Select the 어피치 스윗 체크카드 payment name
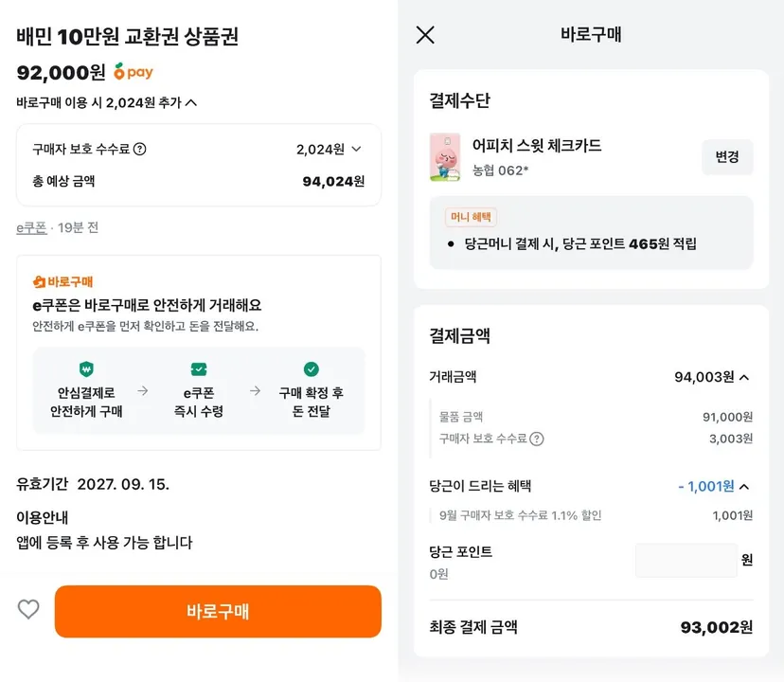This screenshot has width=784, height=682. (537, 146)
